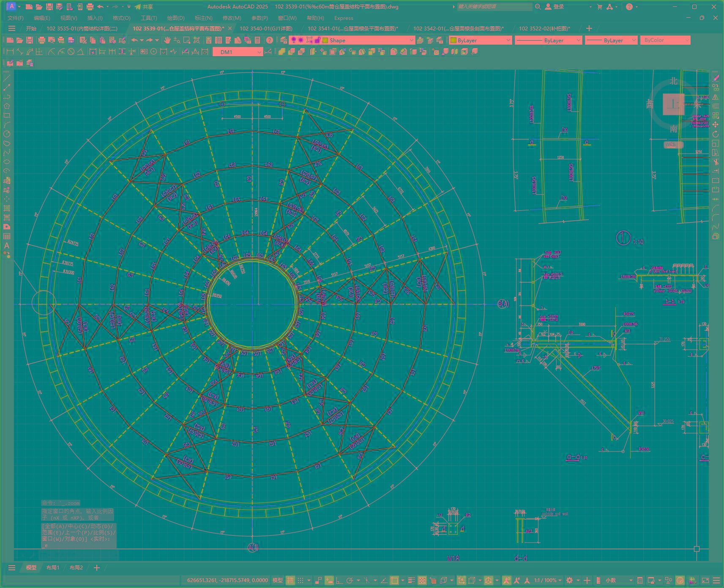Click the yellow layer color swatch beside Shape
724x588 pixels.
(x=325, y=40)
